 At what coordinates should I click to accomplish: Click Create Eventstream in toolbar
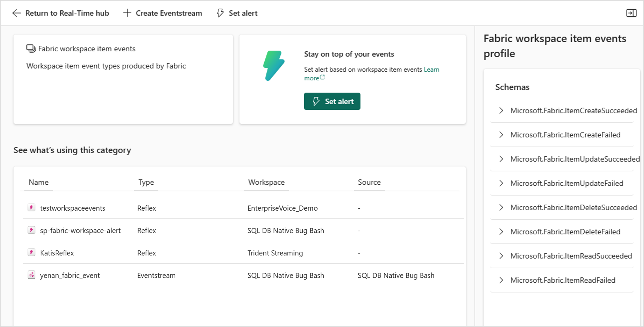[169, 13]
